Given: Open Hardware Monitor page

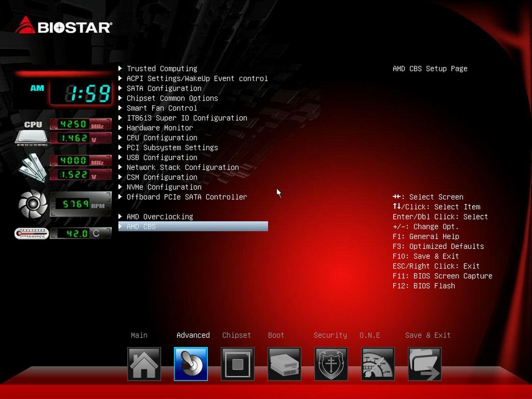Looking at the screenshot, I should point(160,128).
